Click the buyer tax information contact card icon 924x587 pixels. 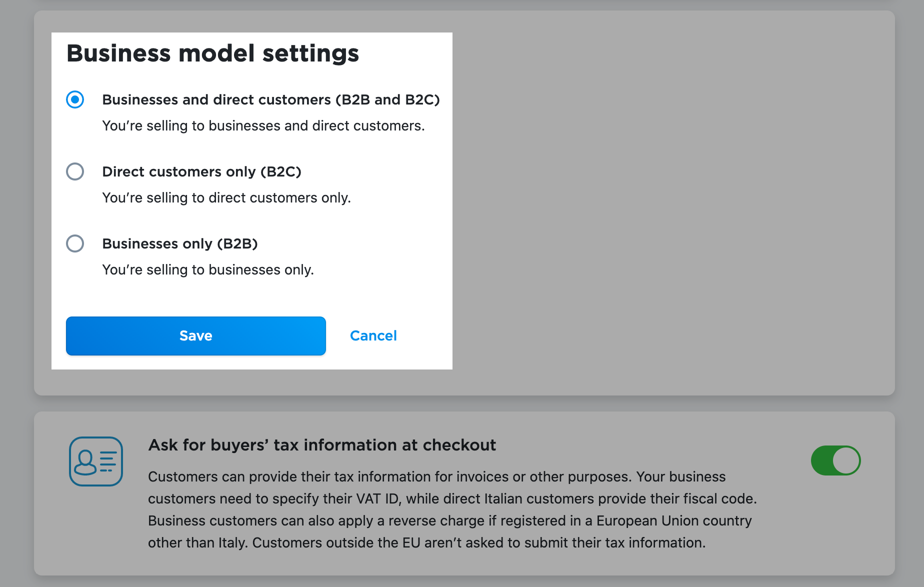[95, 461]
